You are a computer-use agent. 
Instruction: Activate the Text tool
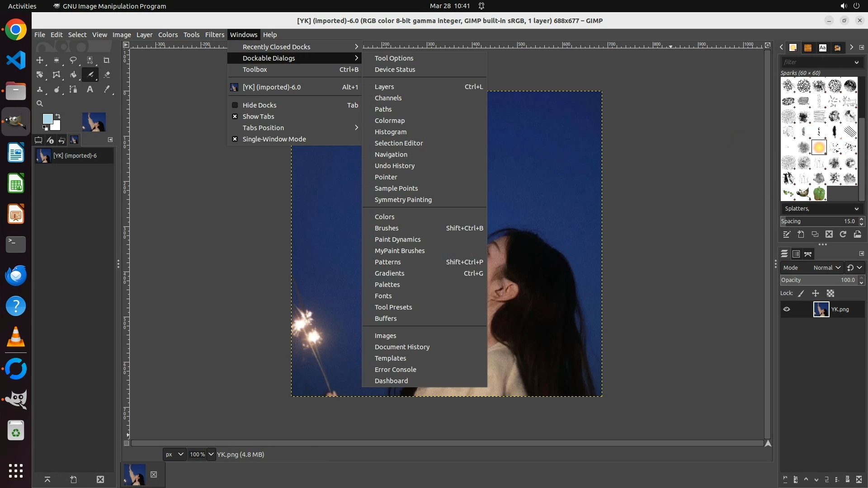90,89
